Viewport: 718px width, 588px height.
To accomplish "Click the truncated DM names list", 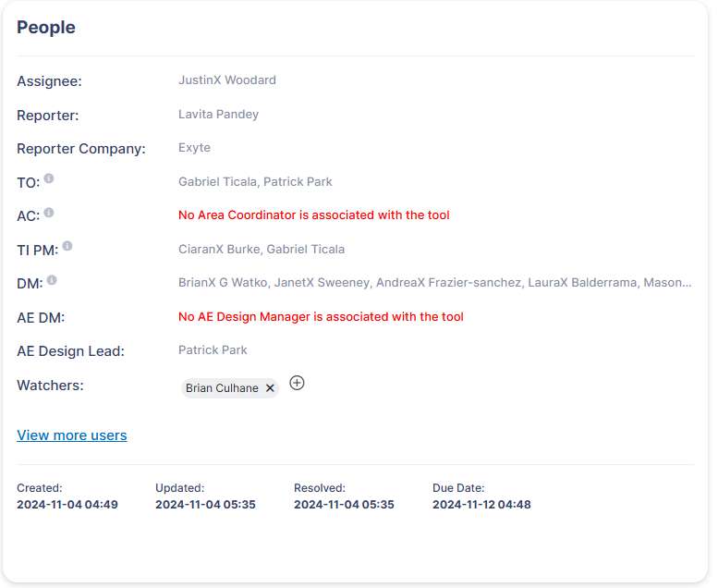I will tap(434, 283).
